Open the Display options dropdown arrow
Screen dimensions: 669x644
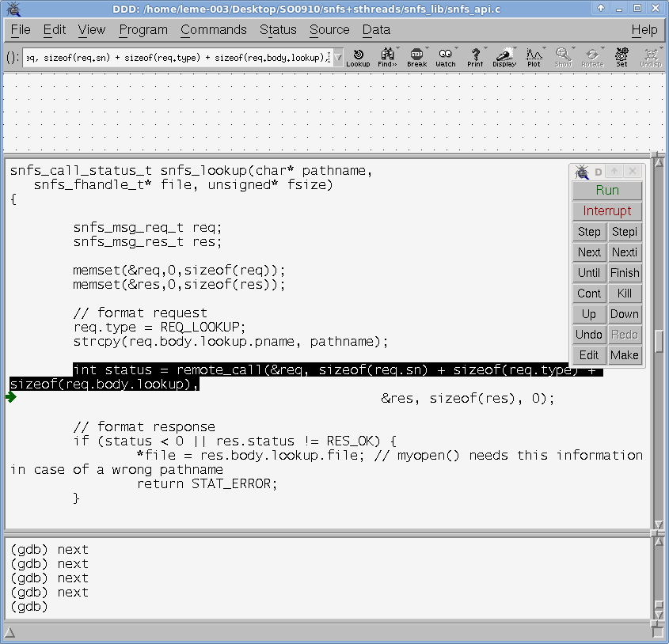(515, 48)
